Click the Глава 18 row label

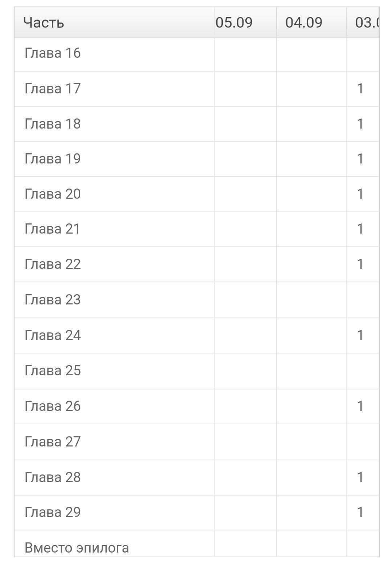click(x=53, y=124)
